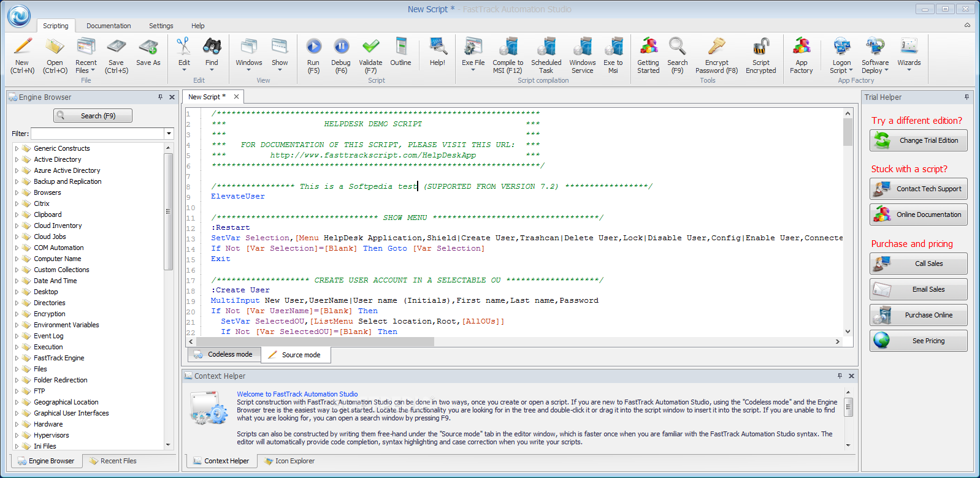Open the Logon Script dropdown

pyautogui.click(x=842, y=55)
